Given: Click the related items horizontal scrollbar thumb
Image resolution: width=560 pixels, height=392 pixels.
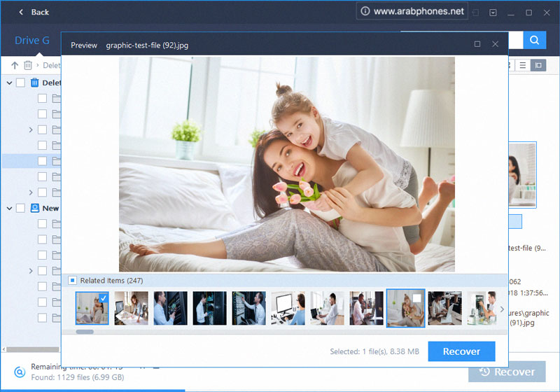Looking at the screenshot, I should pos(85,332).
